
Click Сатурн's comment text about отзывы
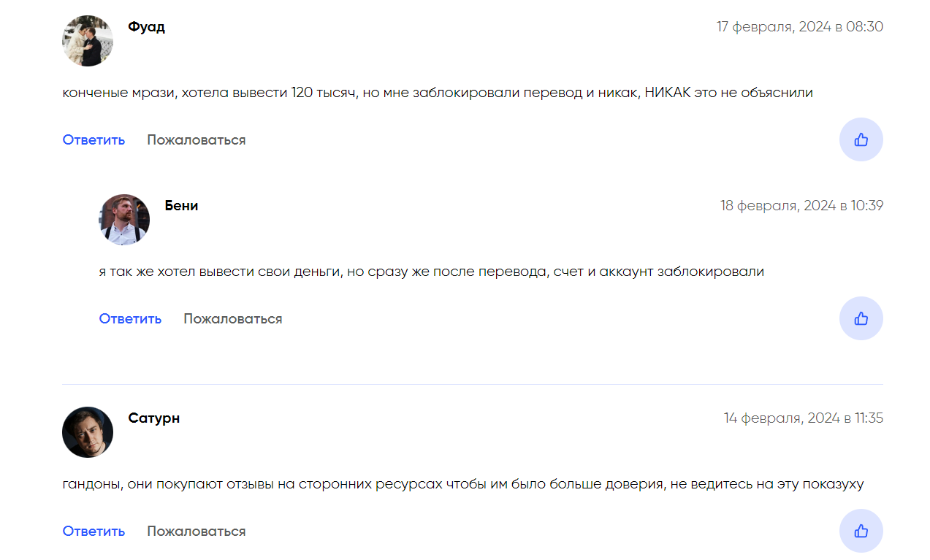pyautogui.click(x=462, y=484)
